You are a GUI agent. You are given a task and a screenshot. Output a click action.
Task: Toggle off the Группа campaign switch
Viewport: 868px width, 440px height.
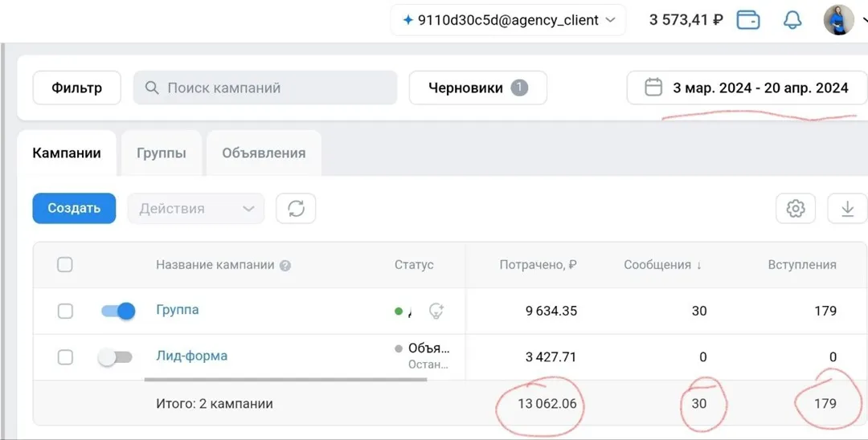click(118, 311)
